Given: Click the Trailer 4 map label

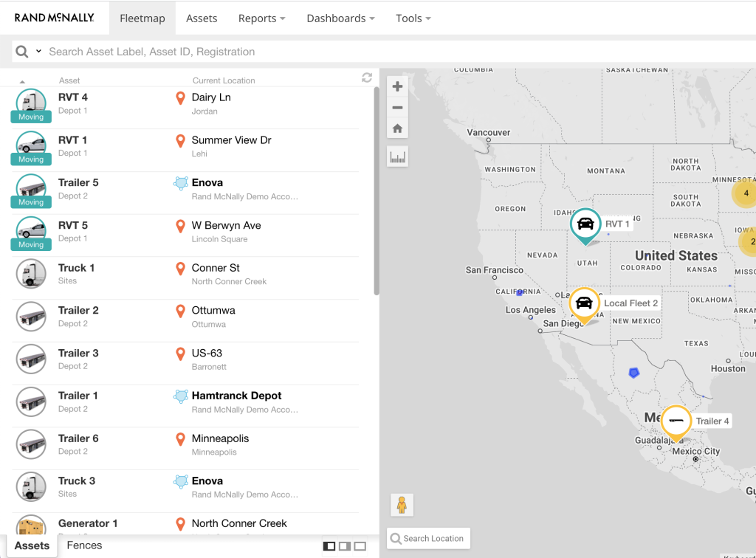Looking at the screenshot, I should point(712,421).
